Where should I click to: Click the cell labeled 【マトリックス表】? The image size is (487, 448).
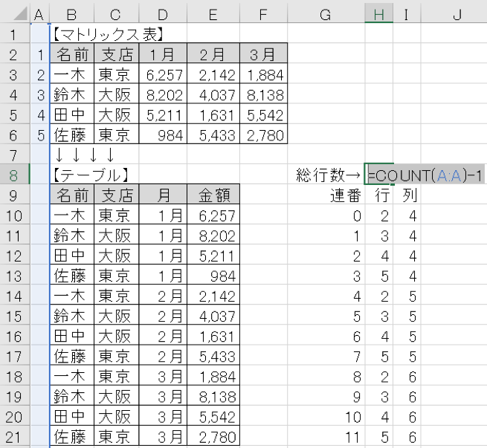71,33
